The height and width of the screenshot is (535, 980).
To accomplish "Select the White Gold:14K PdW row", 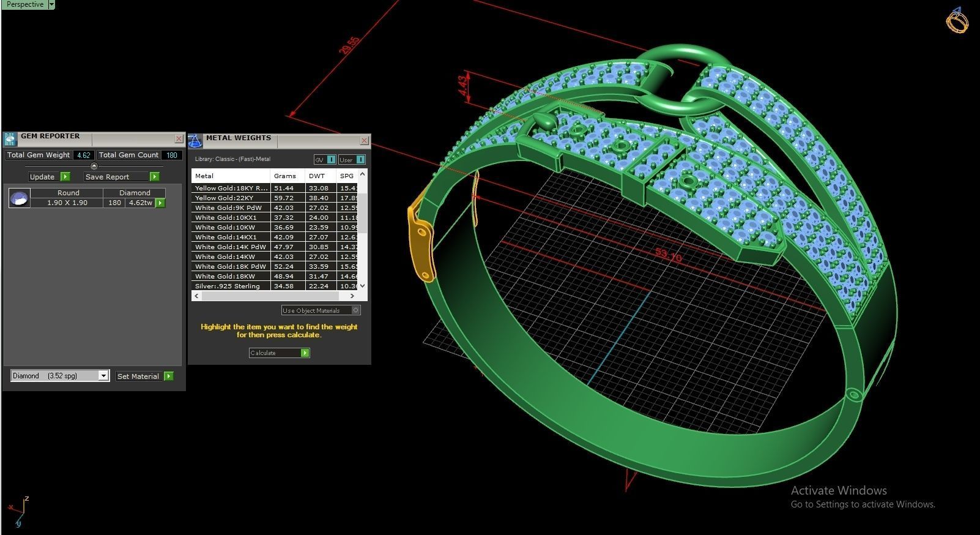I will (275, 247).
